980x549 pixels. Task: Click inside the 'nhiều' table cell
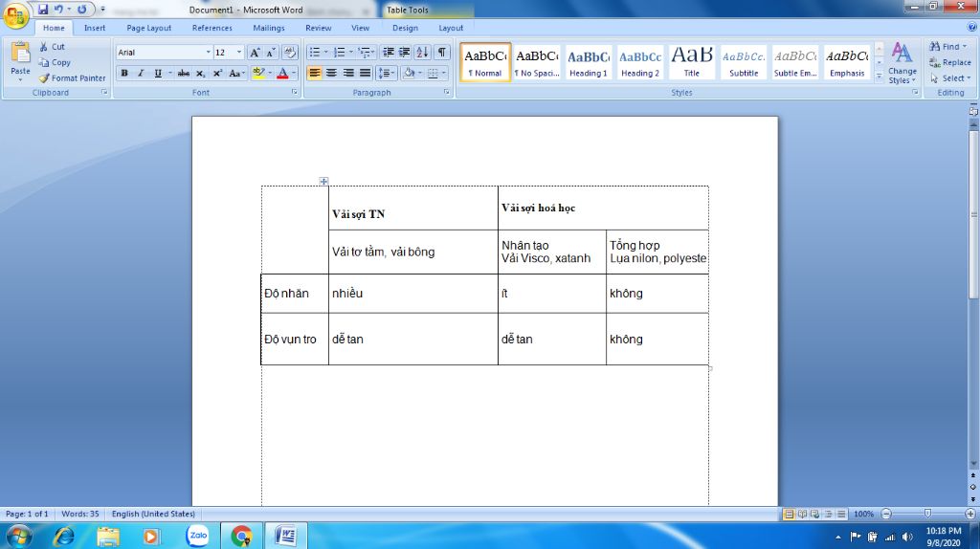(413, 294)
